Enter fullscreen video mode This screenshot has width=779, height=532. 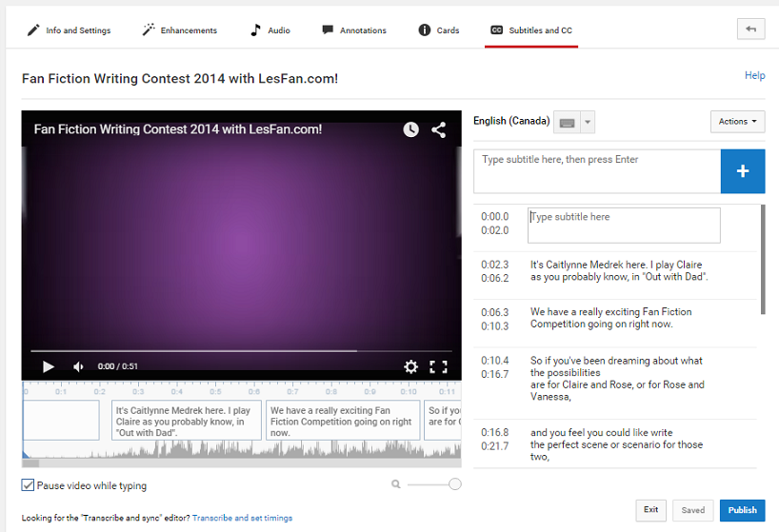(438, 366)
